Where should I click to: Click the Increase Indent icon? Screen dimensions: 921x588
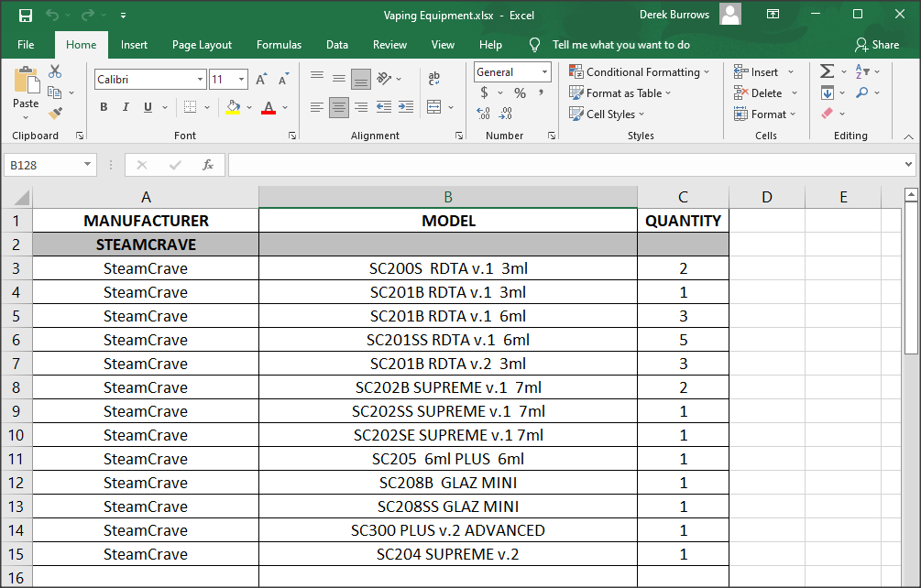(404, 107)
